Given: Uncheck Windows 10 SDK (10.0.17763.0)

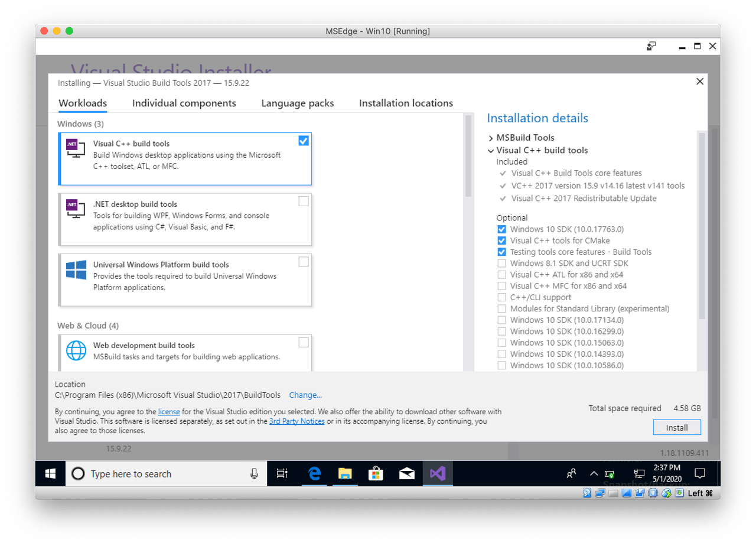Looking at the screenshot, I should pyautogui.click(x=501, y=229).
